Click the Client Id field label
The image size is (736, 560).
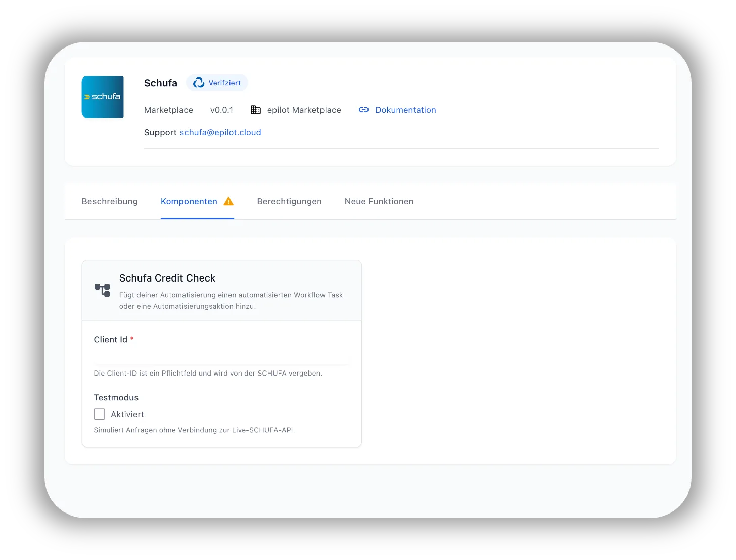pyautogui.click(x=111, y=340)
